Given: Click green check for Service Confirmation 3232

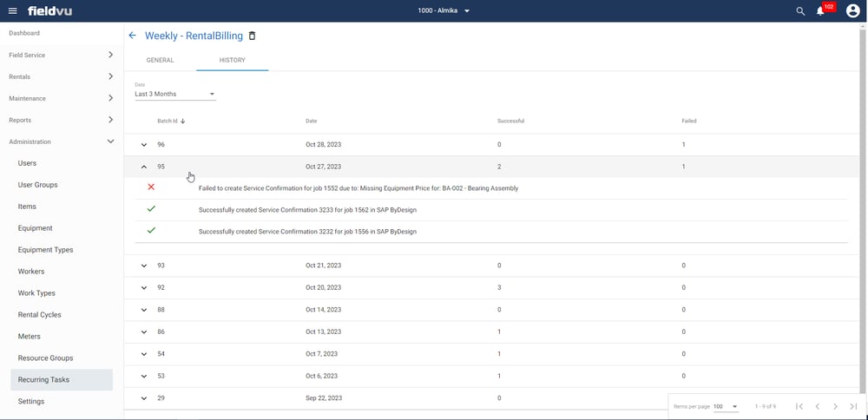Looking at the screenshot, I should (x=151, y=231).
